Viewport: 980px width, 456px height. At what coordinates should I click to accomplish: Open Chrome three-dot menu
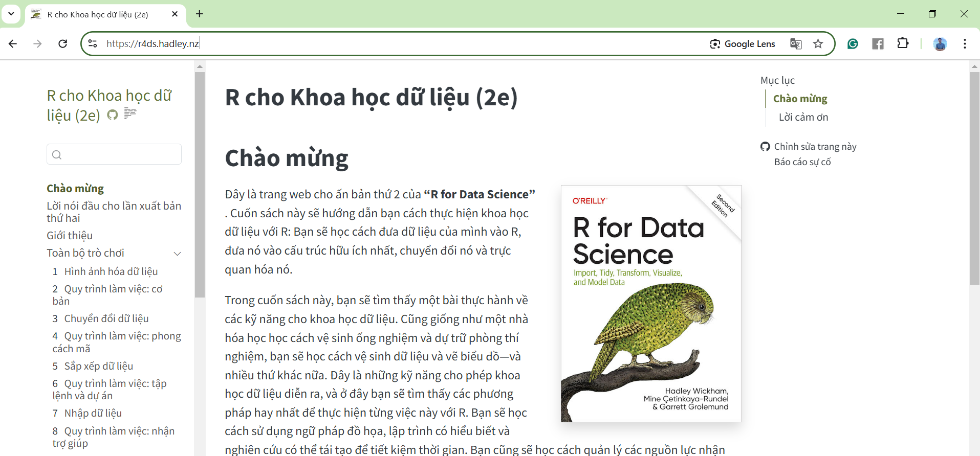tap(965, 44)
